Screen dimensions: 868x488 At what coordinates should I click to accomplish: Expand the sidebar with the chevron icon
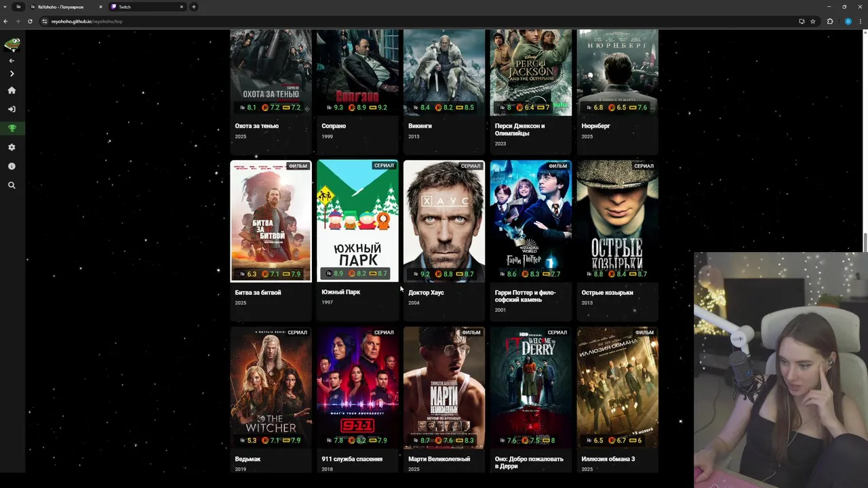12,74
